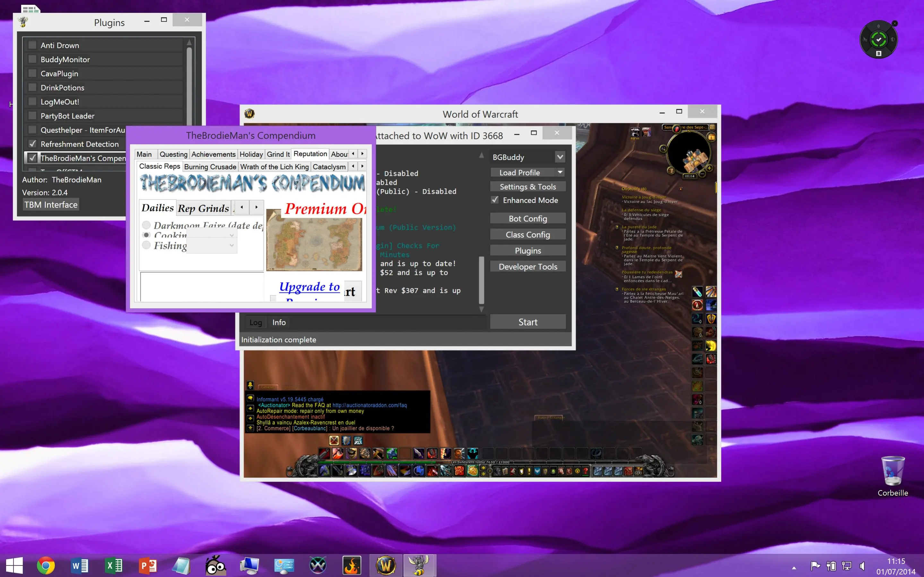Viewport: 924px width, 577px height.
Task: Open Chrome from the taskbar
Action: [46, 565]
